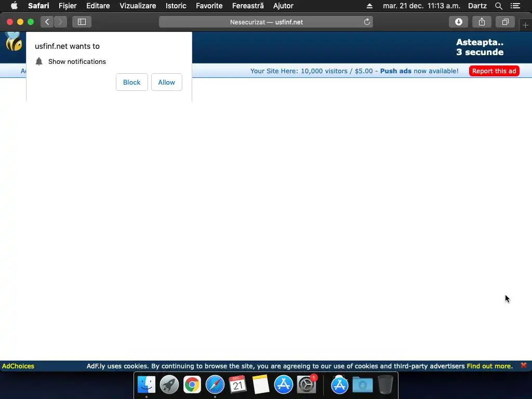Open the Vizualizare menu
This screenshot has width=532, height=399.
[x=138, y=6]
